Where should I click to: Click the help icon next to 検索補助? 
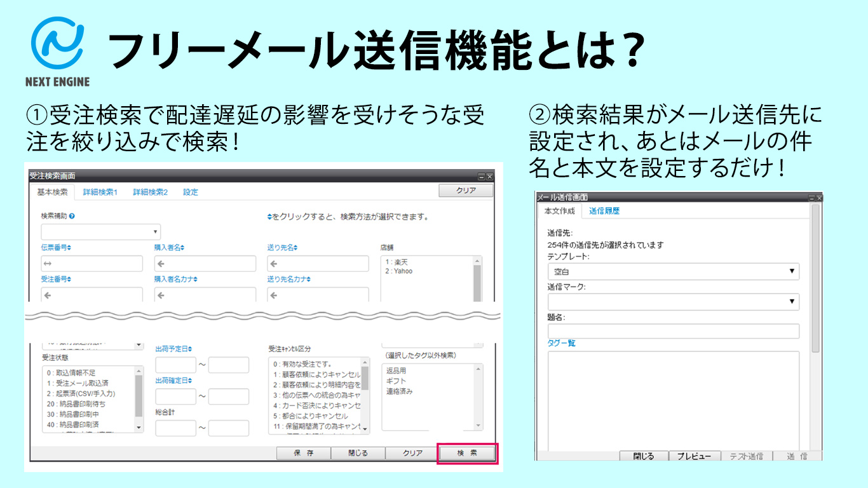pyautogui.click(x=72, y=217)
